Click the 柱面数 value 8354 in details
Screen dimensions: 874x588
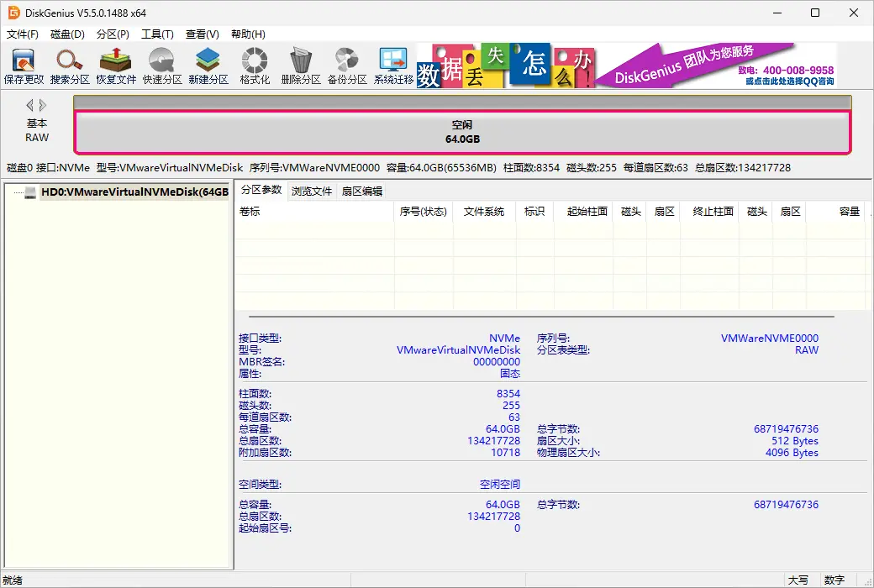508,394
